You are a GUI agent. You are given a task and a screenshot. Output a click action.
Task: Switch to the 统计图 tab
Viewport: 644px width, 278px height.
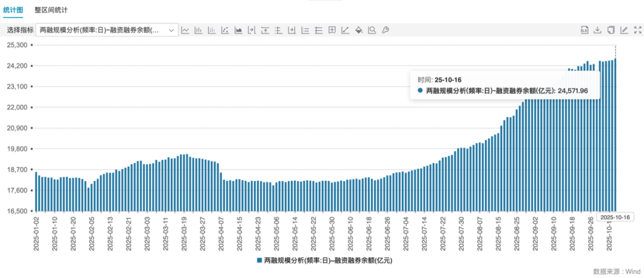click(x=14, y=10)
